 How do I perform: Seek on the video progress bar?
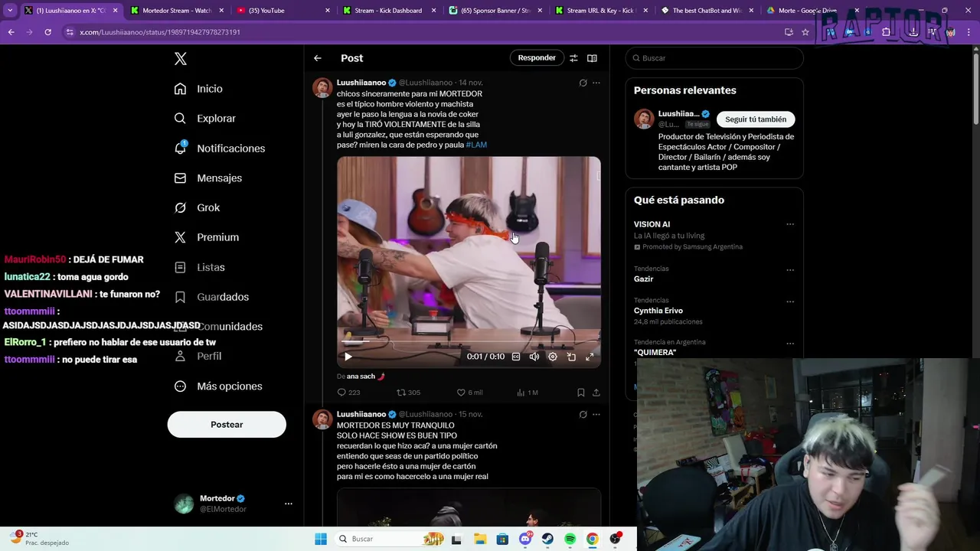[469, 342]
